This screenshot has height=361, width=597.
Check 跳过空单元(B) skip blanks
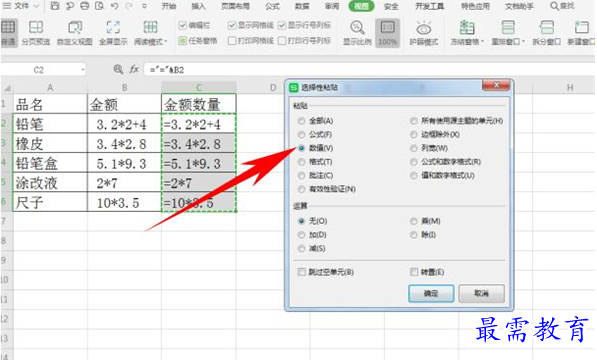(302, 272)
